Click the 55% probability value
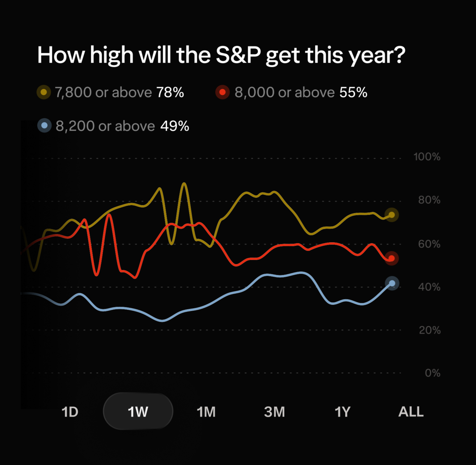The height and width of the screenshot is (465, 476). pos(353,92)
